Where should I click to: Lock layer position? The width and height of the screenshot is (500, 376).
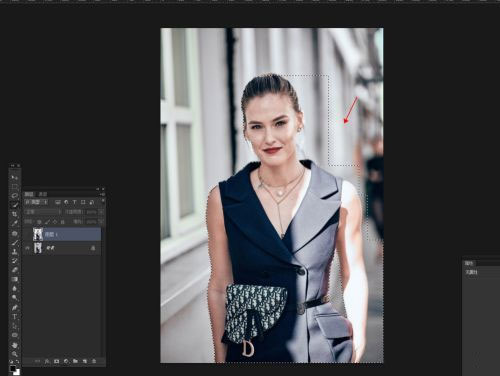pyautogui.click(x=55, y=222)
